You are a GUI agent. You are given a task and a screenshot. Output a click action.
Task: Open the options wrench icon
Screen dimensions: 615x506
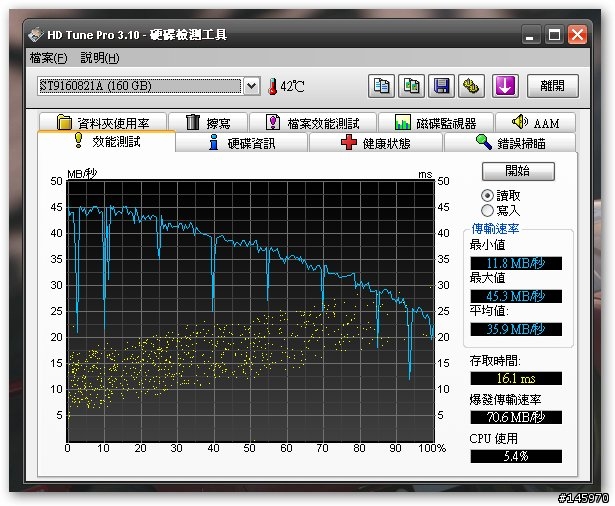pyautogui.click(x=471, y=86)
